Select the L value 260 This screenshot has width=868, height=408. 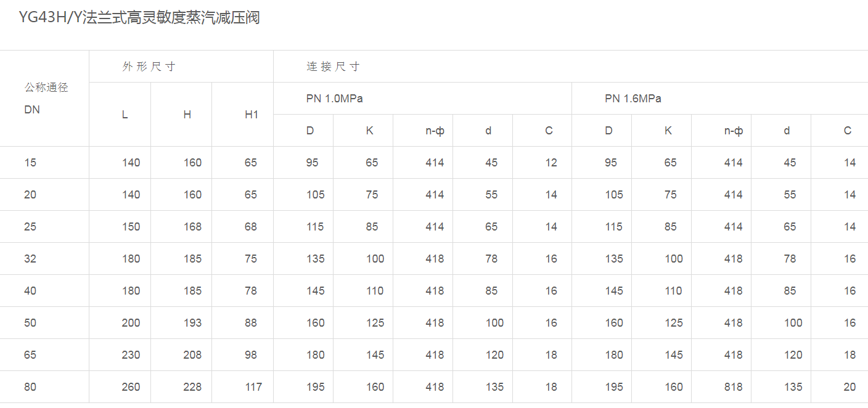pos(131,387)
